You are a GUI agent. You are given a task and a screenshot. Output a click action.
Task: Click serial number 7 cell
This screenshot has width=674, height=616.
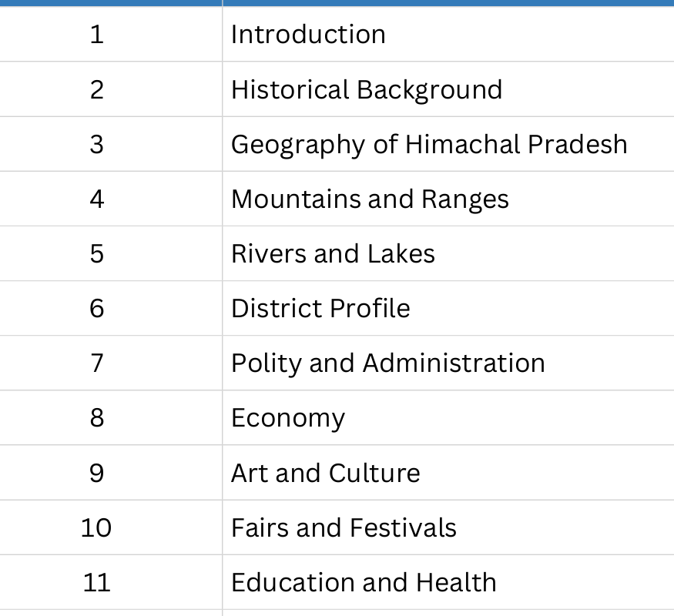[x=96, y=363]
